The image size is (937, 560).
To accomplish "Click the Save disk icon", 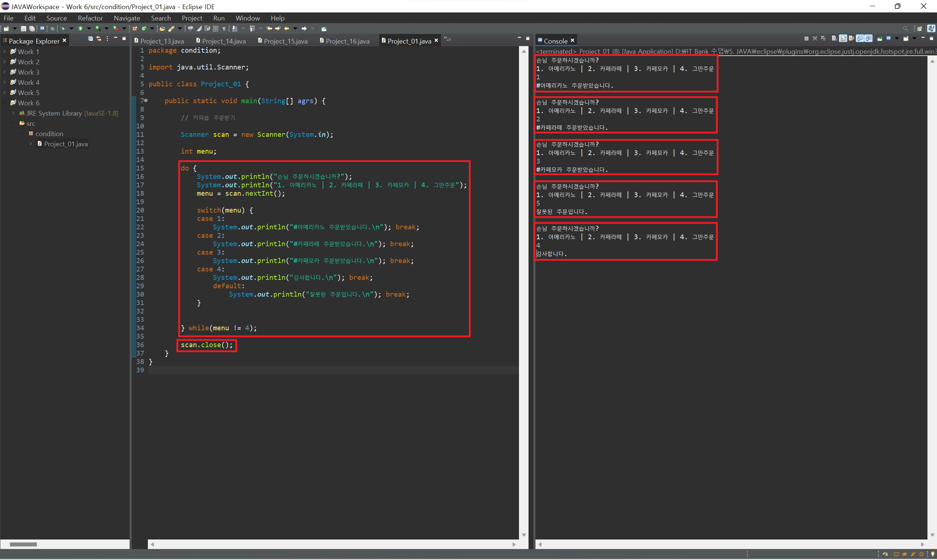I will (23, 29).
